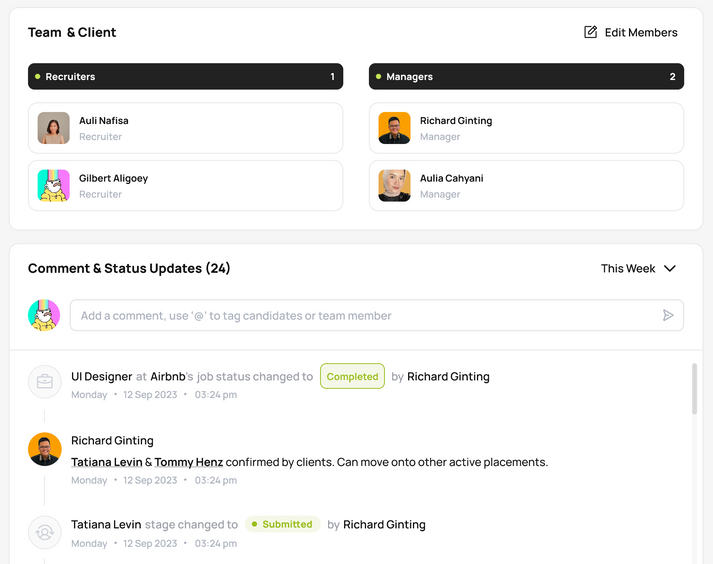
Task: Click the Edit Members button
Action: tap(631, 32)
